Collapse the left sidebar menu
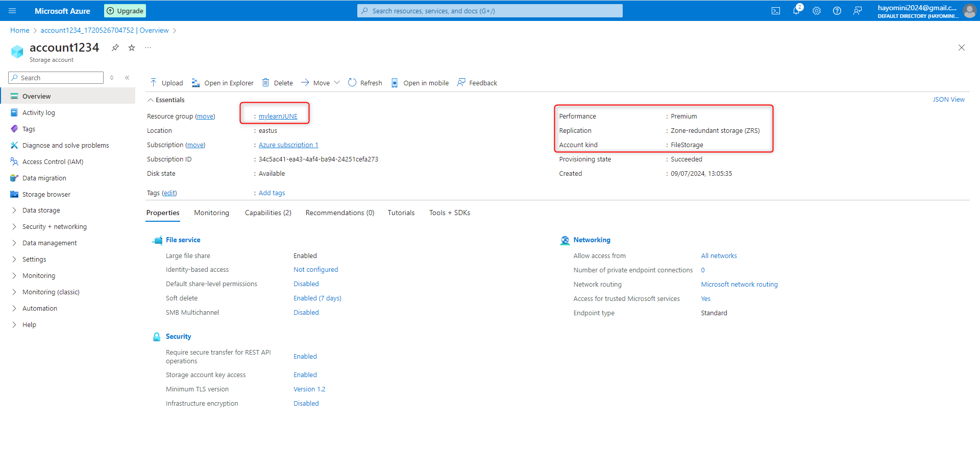Viewport: 980px width, 466px height. tap(127, 78)
